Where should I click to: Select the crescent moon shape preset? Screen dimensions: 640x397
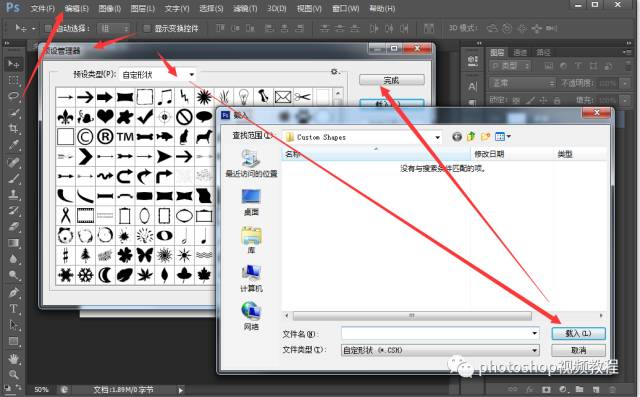105,275
